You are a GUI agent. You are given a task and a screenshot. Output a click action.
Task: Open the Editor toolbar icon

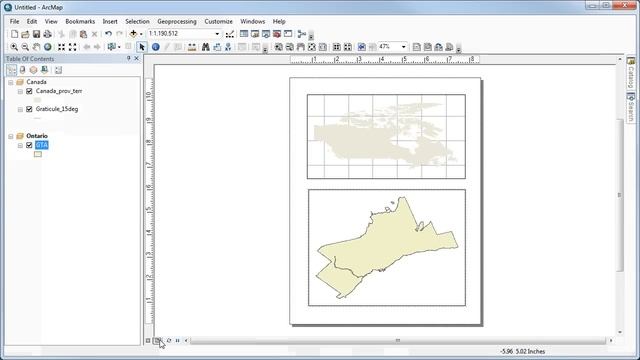coord(230,34)
